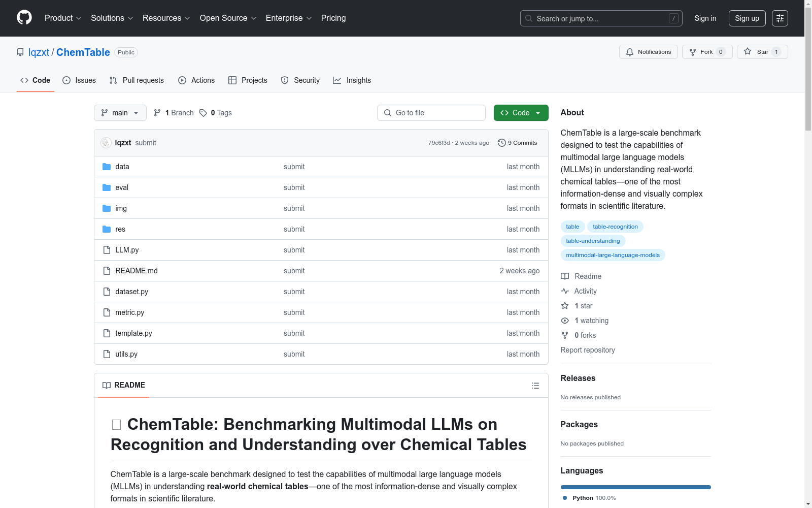Screen dimensions: 812x508
Task: Open the main branch selector dropdown
Action: [120, 113]
